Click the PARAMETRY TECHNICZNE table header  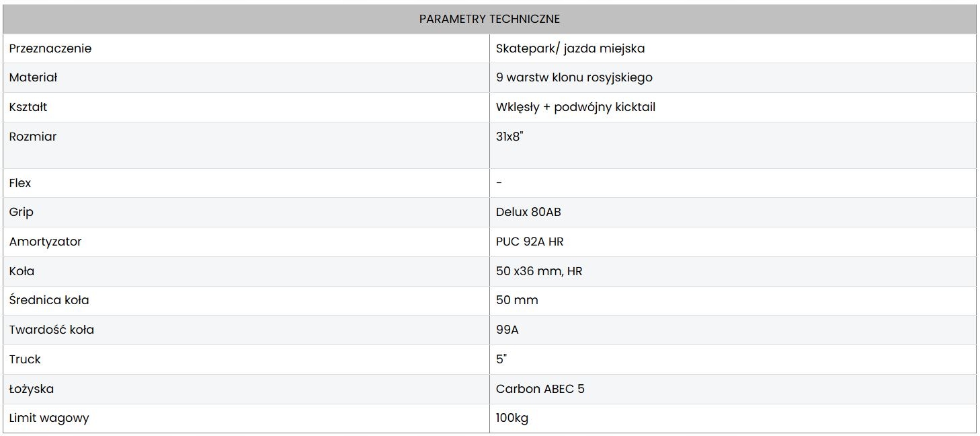(x=489, y=19)
